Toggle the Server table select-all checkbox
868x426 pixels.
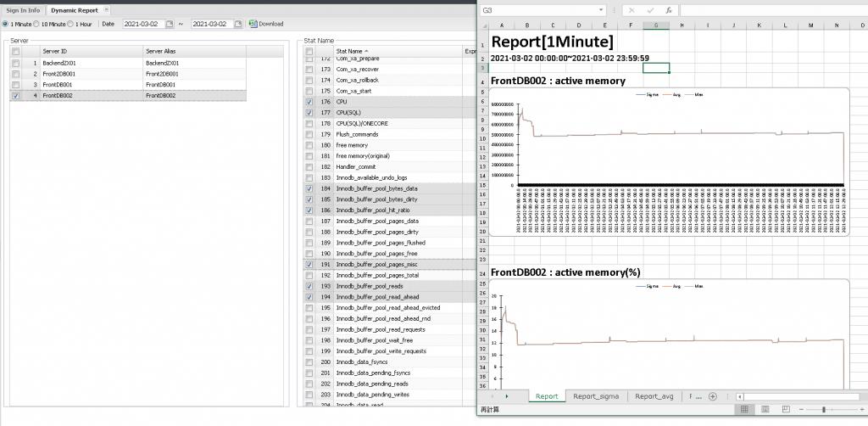(15, 51)
